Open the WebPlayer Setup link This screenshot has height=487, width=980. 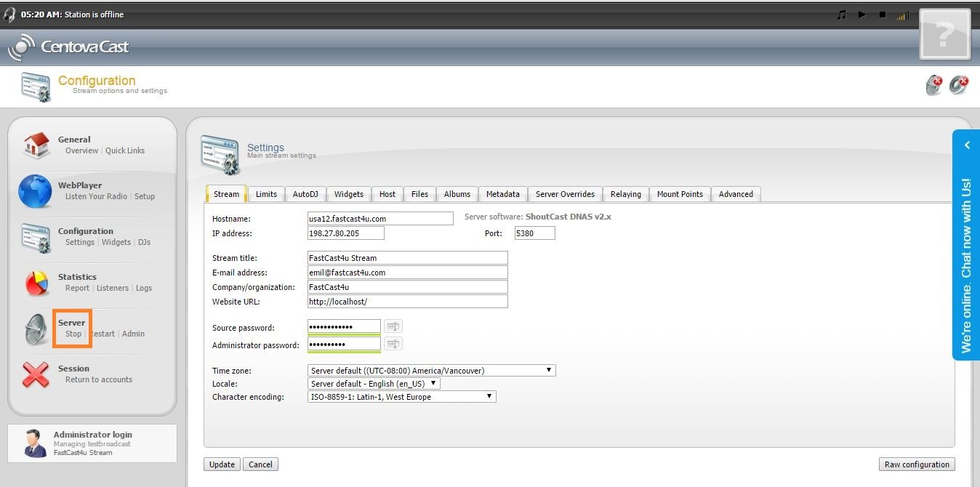click(145, 196)
